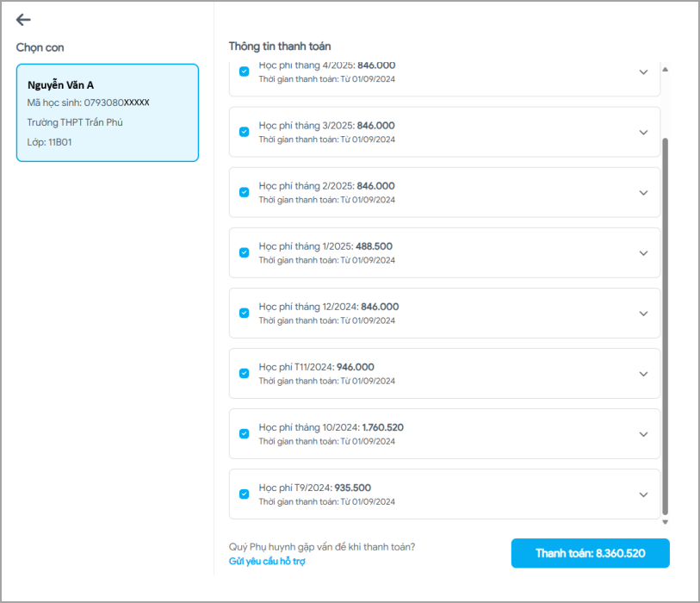Toggle the Học phí T11/2024 checkbox
This screenshot has height=603, width=700.
(244, 373)
